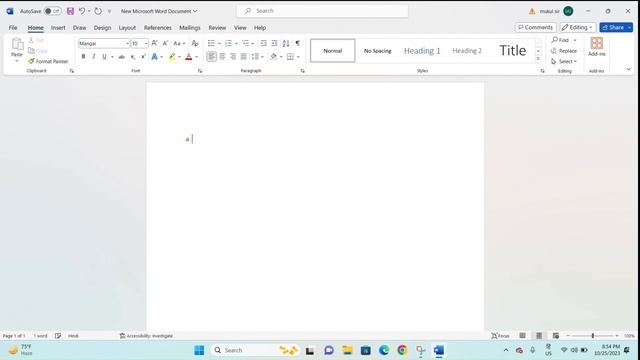The width and height of the screenshot is (640, 360).
Task: Decrease paragraph indent
Action: click(x=264, y=43)
